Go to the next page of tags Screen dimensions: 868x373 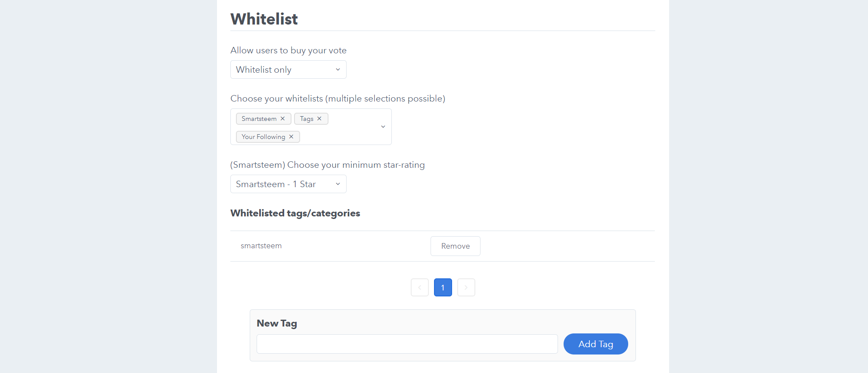click(466, 287)
